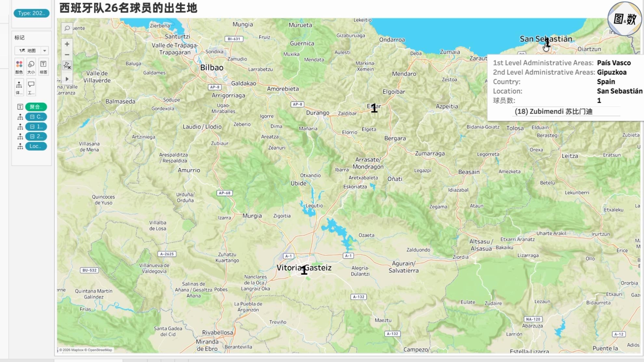Screen dimensions: 644x362
Task: Click the dropdown arrow beside 地图
Action: click(x=45, y=50)
